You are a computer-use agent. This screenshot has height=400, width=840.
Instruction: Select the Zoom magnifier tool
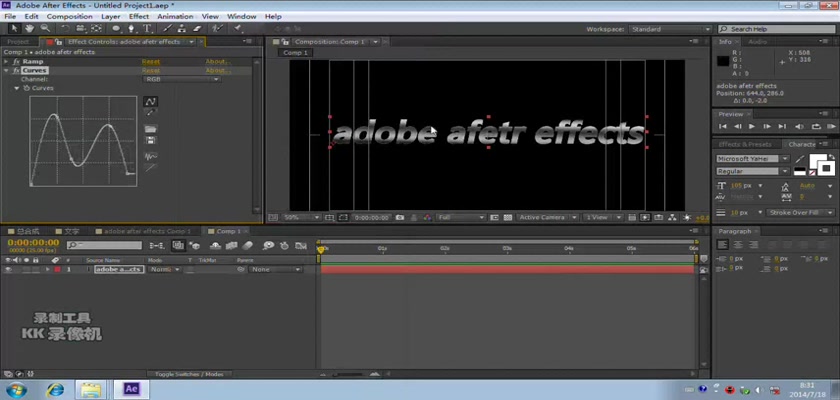click(x=45, y=28)
